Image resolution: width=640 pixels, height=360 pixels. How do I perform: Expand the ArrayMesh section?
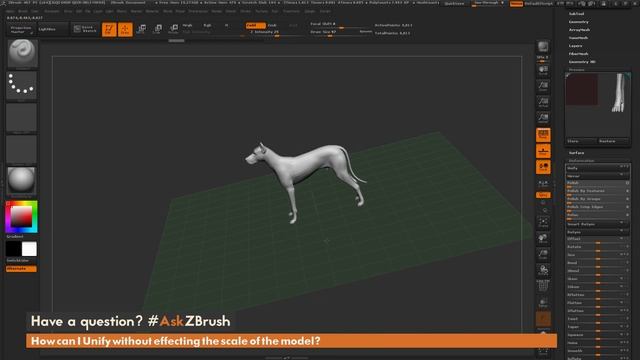click(579, 30)
